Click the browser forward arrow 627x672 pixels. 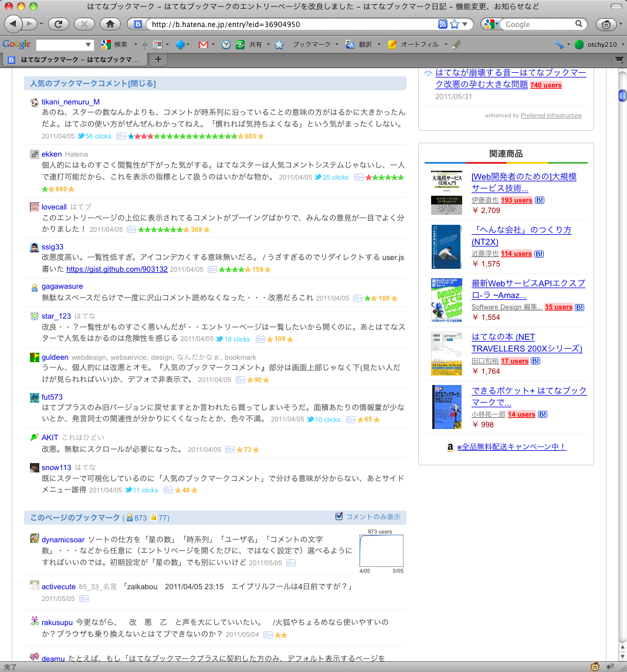point(29,24)
